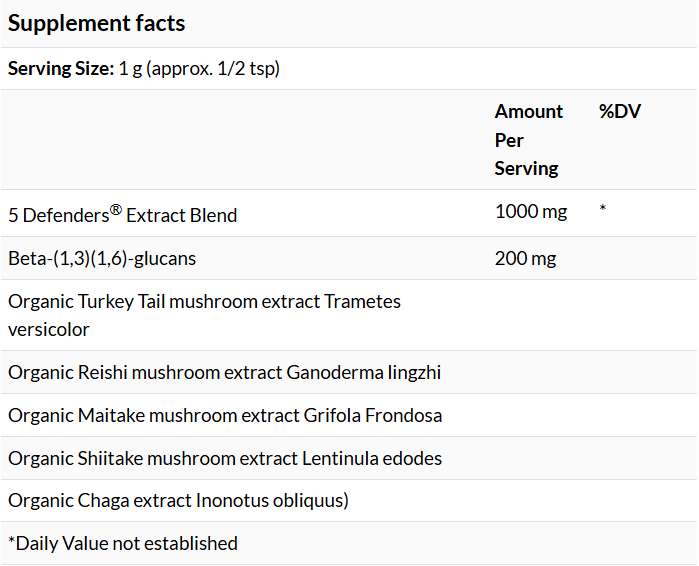Select the Organic Shiitake mushroom extract text

tap(153, 458)
